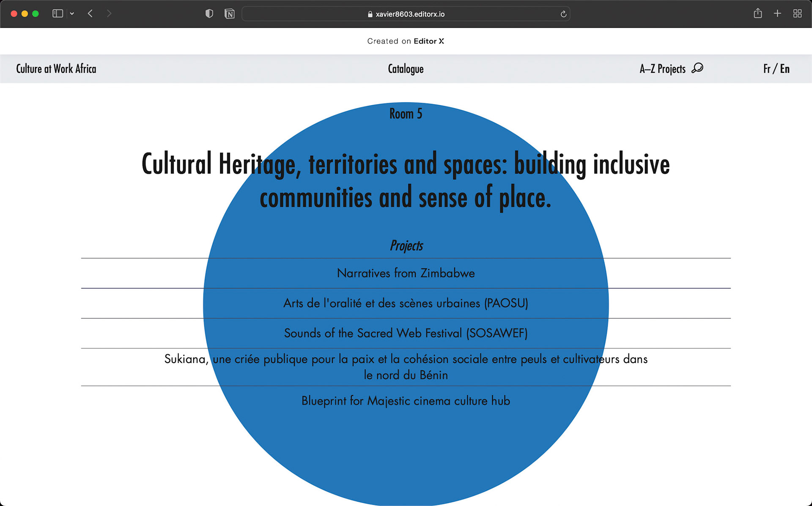Viewport: 812px width, 506px height.
Task: Open Culture at Work Africa home link
Action: click(x=56, y=68)
